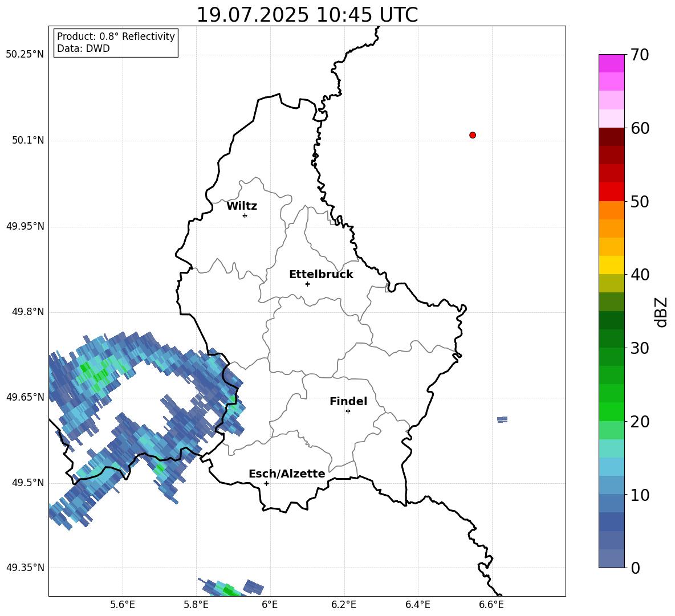
Task: Click the colorbar tick label "50"
Action: 640,201
